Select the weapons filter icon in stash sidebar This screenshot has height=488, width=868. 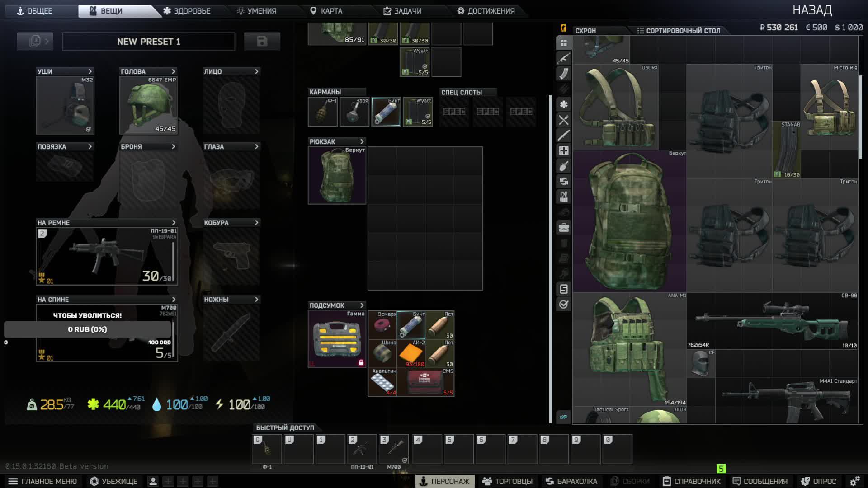click(564, 58)
